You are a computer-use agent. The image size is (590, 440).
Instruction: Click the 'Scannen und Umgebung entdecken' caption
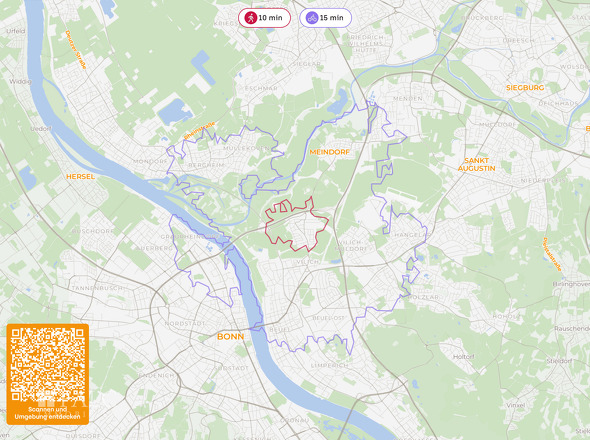[47, 413]
